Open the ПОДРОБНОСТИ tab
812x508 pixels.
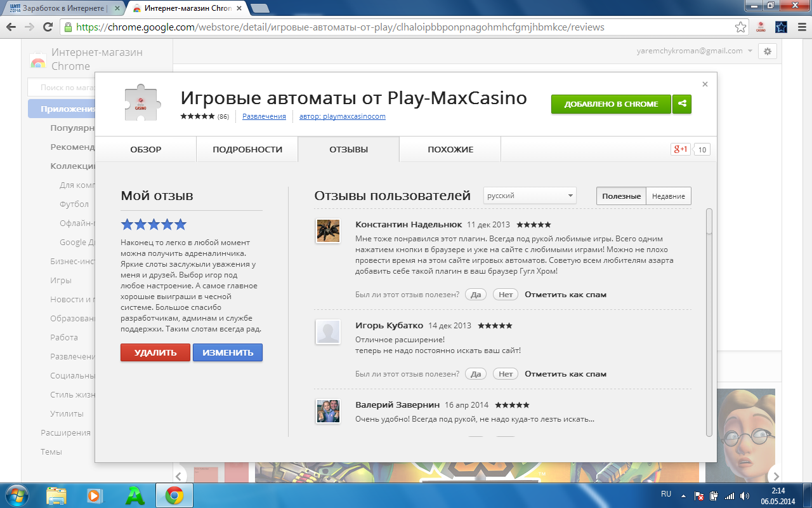tap(247, 149)
